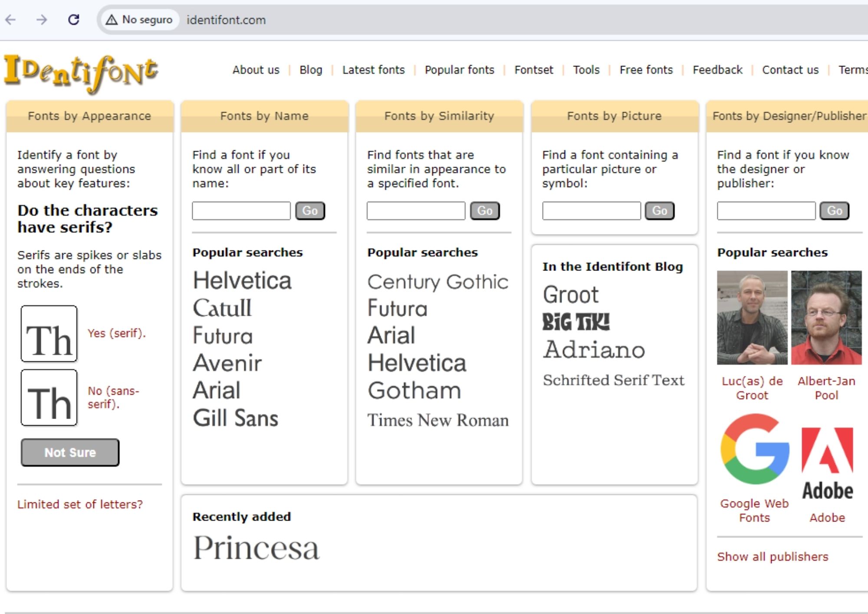Open Catull in name popular searches

(222, 308)
